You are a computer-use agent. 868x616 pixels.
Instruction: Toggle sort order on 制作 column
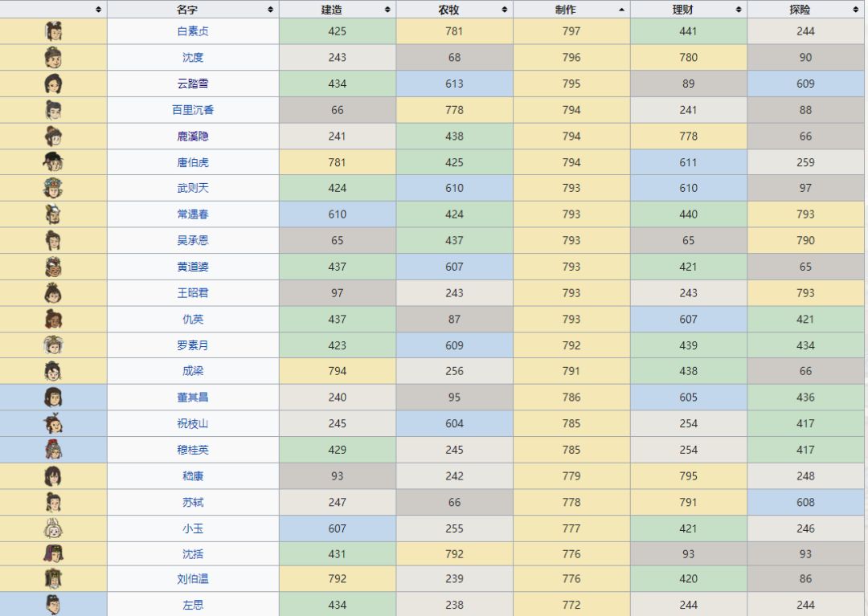(x=571, y=10)
